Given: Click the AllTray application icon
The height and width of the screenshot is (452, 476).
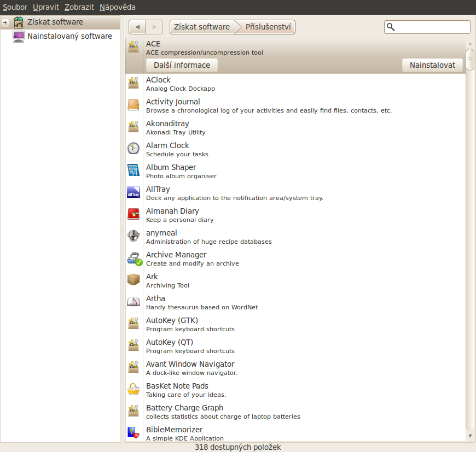Looking at the screenshot, I should pos(133,192).
